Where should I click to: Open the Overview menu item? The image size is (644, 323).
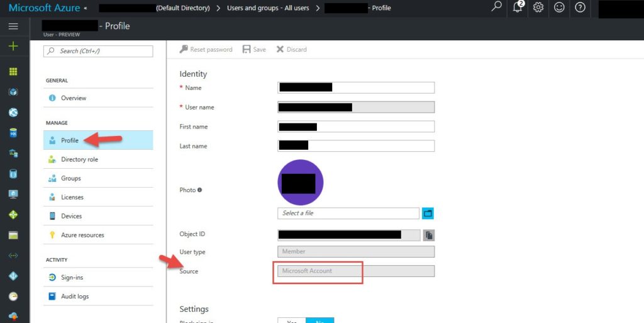[x=74, y=98]
